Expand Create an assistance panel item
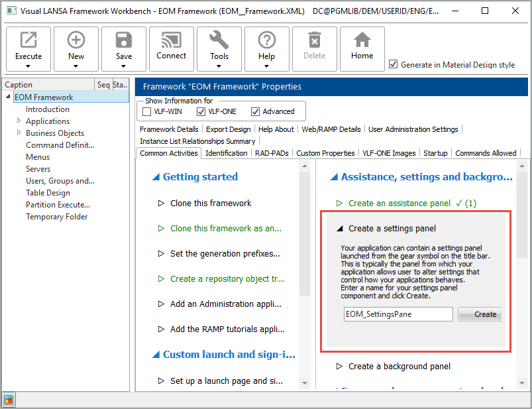This screenshot has width=532, height=409. tap(339, 204)
